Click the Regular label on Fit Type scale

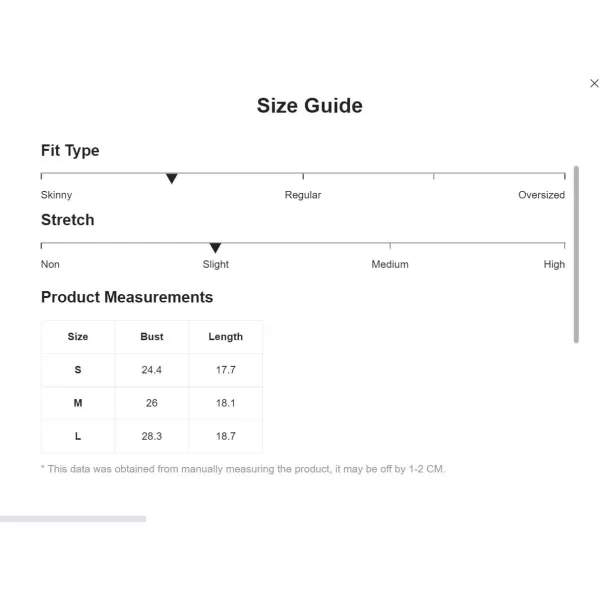(x=303, y=195)
